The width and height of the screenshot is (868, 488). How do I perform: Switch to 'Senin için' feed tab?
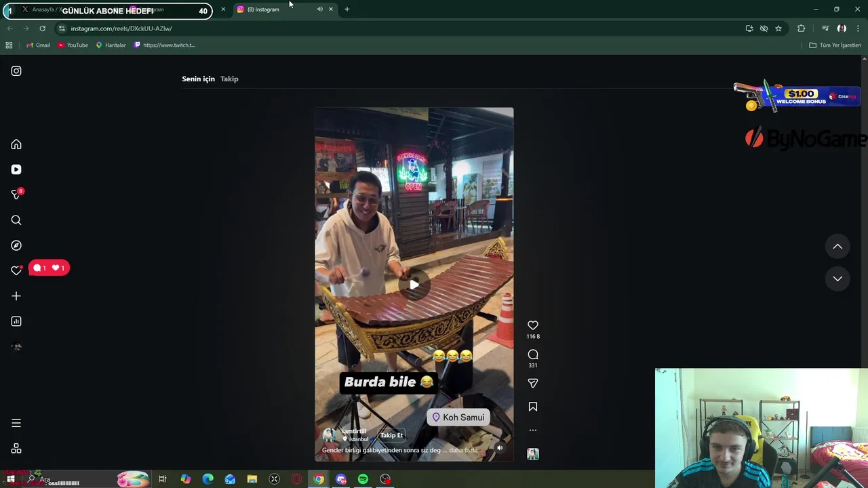198,79
